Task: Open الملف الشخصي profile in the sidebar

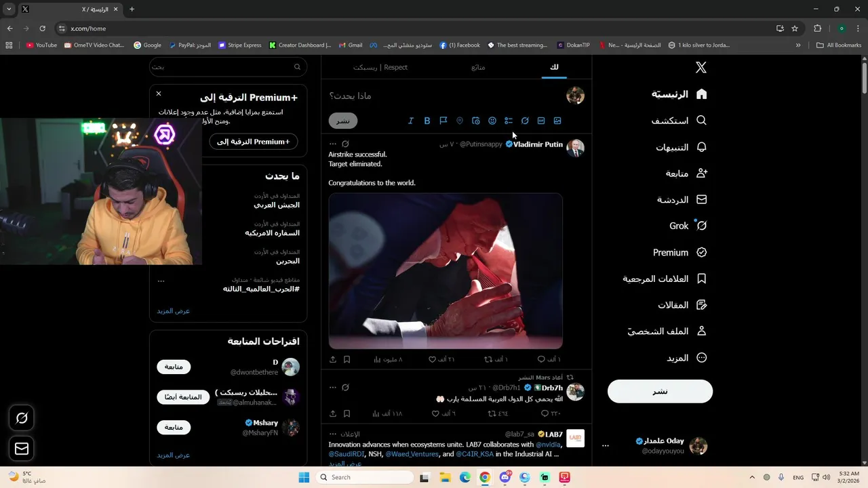Action: (667, 331)
